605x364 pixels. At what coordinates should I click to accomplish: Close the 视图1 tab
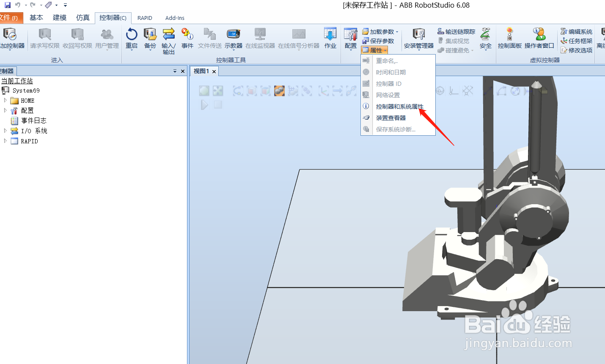point(214,71)
